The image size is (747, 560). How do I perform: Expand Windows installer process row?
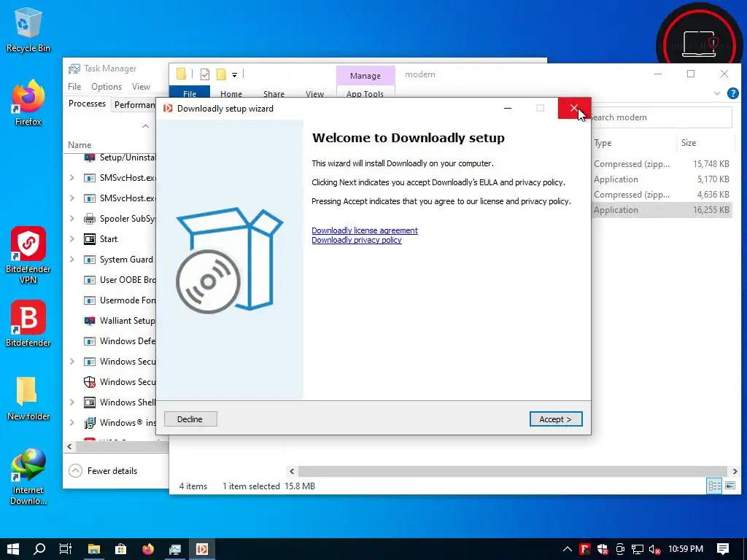tap(72, 423)
